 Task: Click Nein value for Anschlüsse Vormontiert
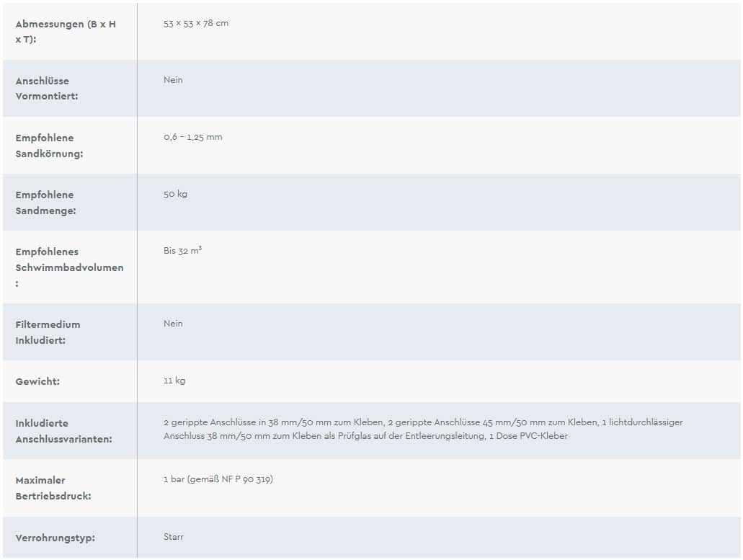[x=173, y=80]
